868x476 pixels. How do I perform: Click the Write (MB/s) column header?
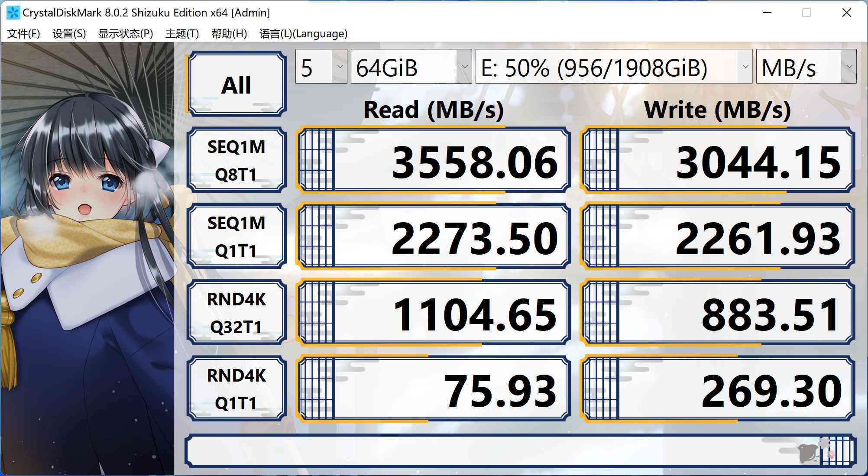718,110
